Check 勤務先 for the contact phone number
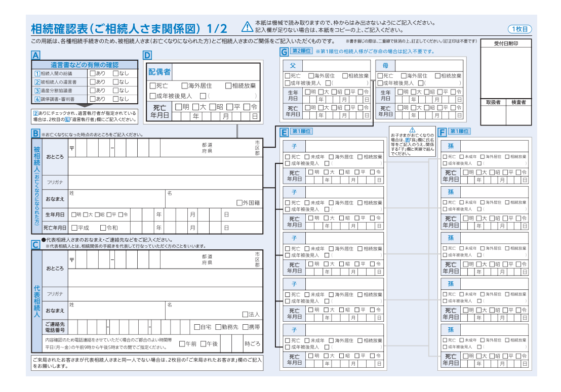Screen dimensions: 561x392 point(218,327)
